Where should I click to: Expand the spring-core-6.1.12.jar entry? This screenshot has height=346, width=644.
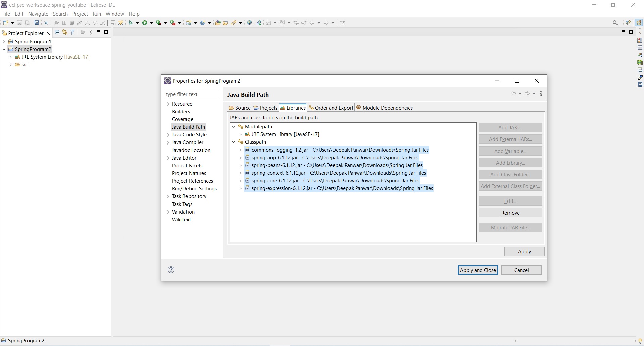pos(240,181)
